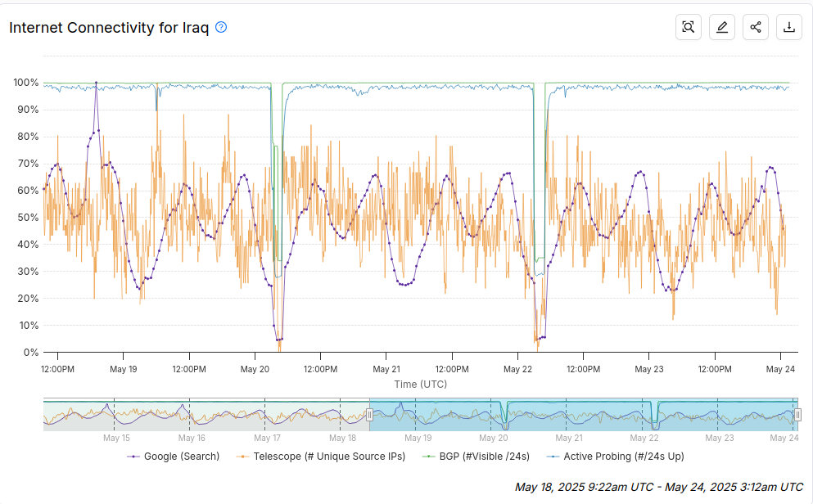Image resolution: width=813 pixels, height=504 pixels.
Task: Click the download chart icon
Action: (x=789, y=27)
